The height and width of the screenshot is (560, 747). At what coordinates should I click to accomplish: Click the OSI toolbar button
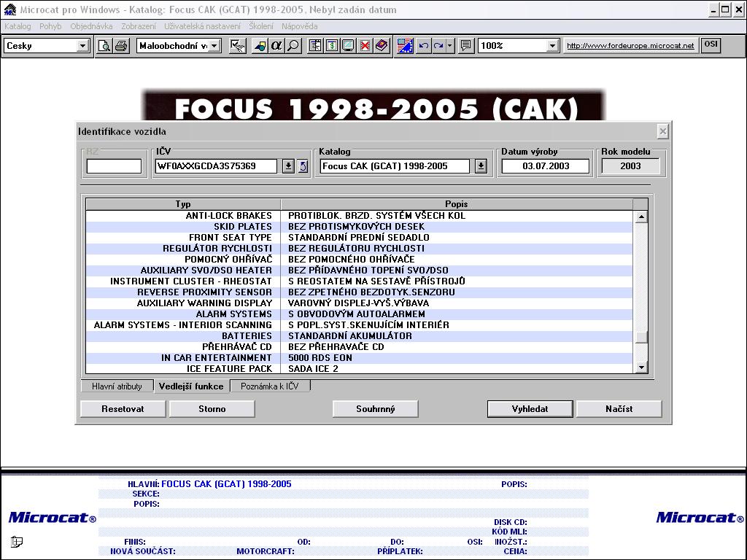(711, 45)
